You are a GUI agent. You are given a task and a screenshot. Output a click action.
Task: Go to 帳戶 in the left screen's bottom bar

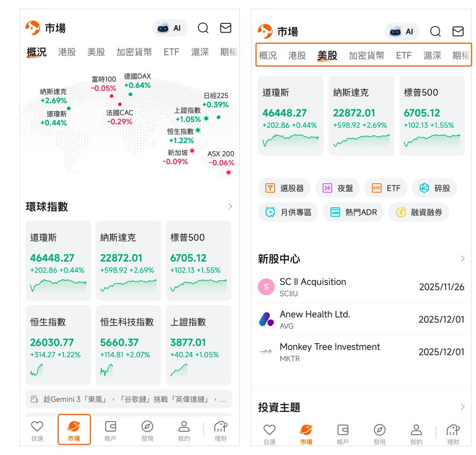point(110,430)
